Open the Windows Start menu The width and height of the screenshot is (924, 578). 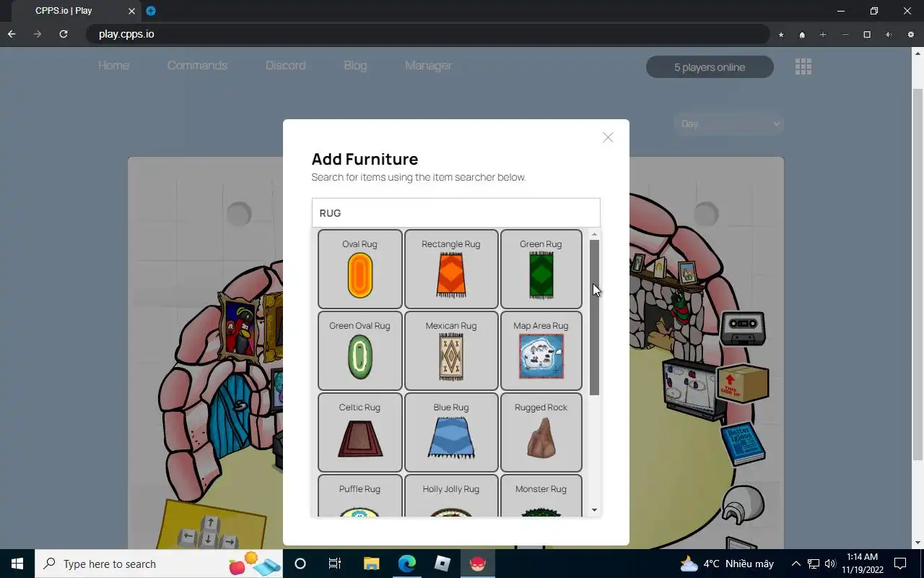point(17,564)
